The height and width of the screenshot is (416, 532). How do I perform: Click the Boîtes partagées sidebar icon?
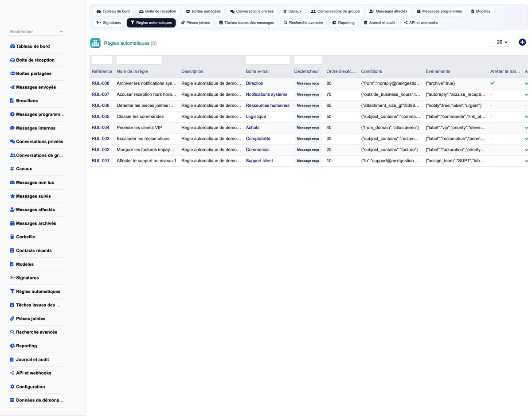[x=12, y=74]
